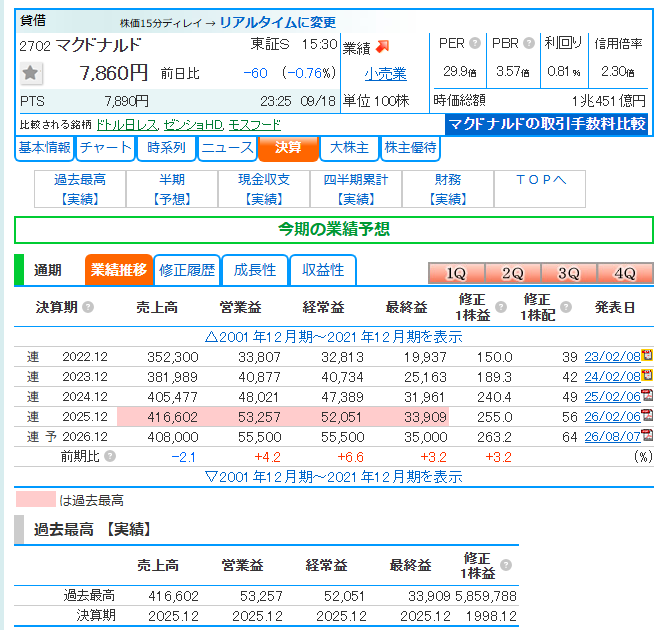The height and width of the screenshot is (630, 669).
Task: Click the help icon beside 前期比
Action: [110, 456]
